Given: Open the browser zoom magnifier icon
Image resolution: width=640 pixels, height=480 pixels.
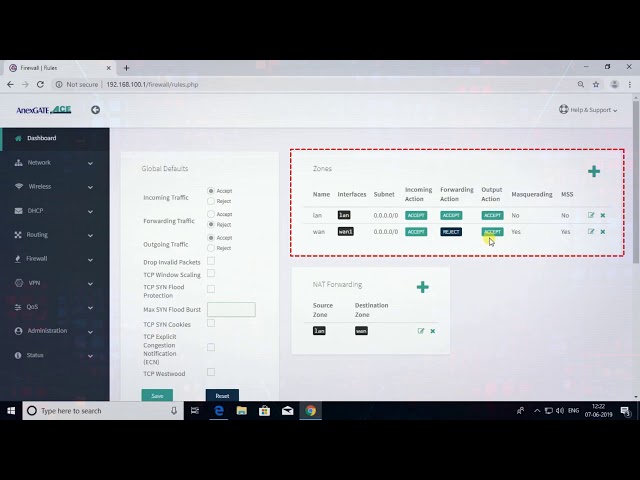Looking at the screenshot, I should (x=581, y=84).
